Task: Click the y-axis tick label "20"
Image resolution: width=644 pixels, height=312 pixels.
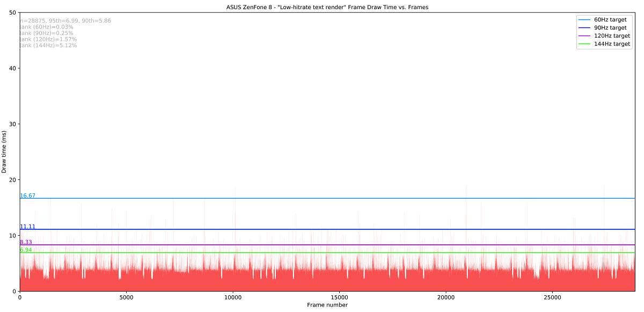Action: pos(12,180)
